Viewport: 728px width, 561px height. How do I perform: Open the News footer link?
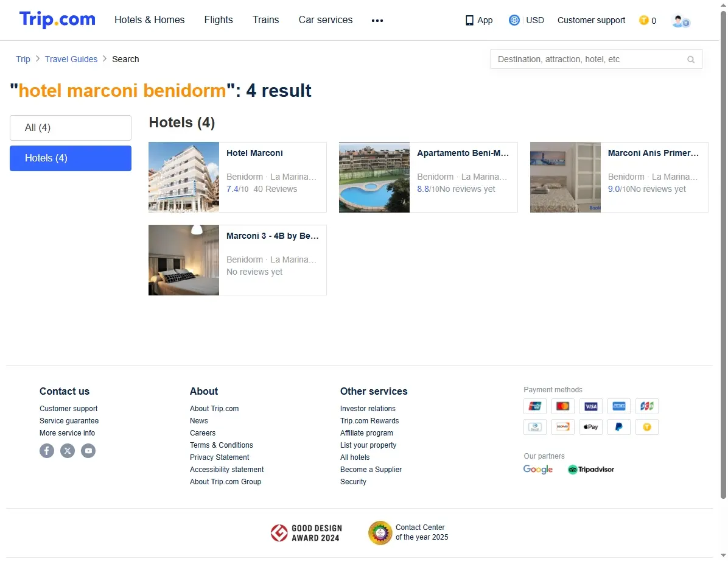tap(198, 421)
